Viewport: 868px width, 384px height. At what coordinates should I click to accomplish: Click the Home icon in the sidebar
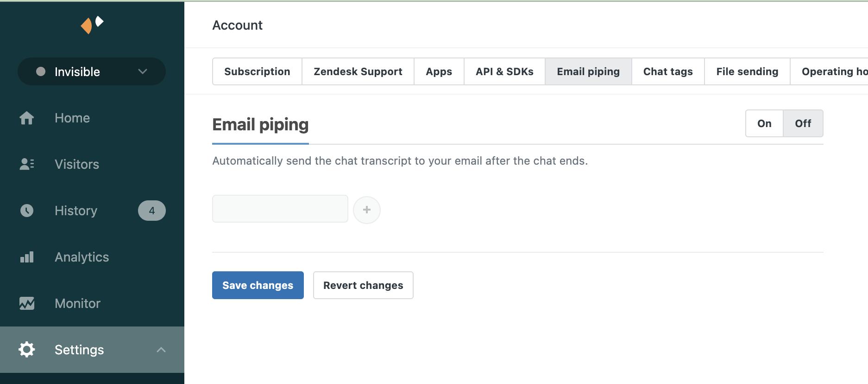pyautogui.click(x=27, y=118)
